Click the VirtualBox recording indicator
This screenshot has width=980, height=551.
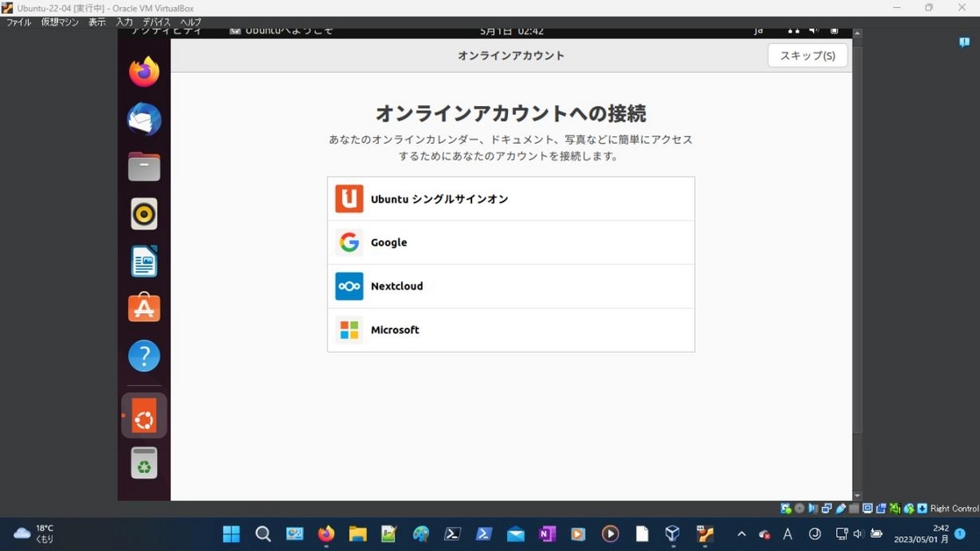coord(881,509)
